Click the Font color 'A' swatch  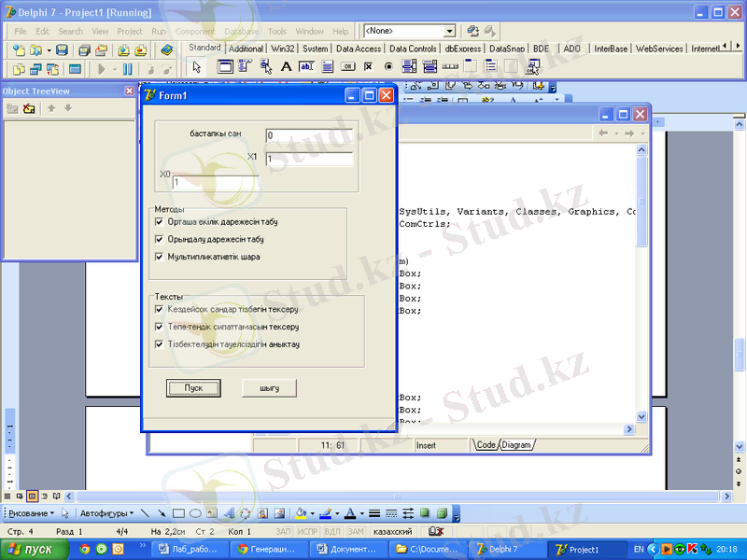(x=350, y=513)
